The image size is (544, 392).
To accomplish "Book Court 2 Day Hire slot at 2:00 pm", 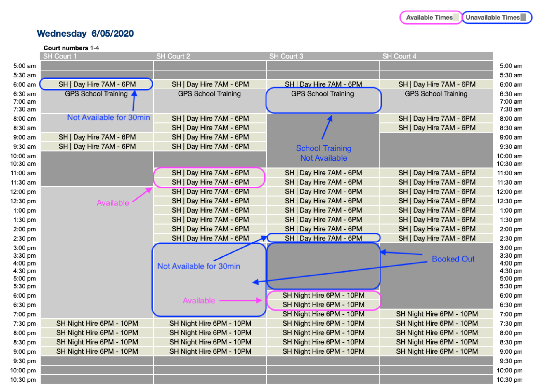I will [x=210, y=229].
